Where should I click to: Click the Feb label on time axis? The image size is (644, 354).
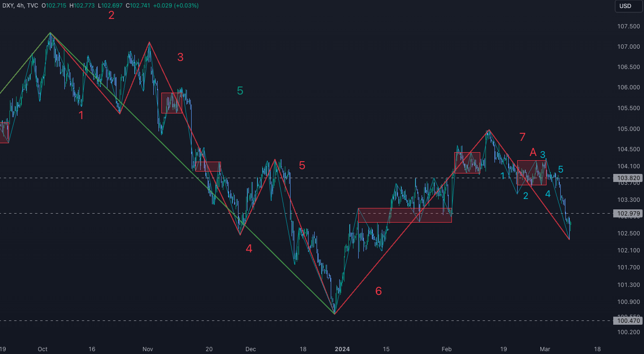coord(446,349)
